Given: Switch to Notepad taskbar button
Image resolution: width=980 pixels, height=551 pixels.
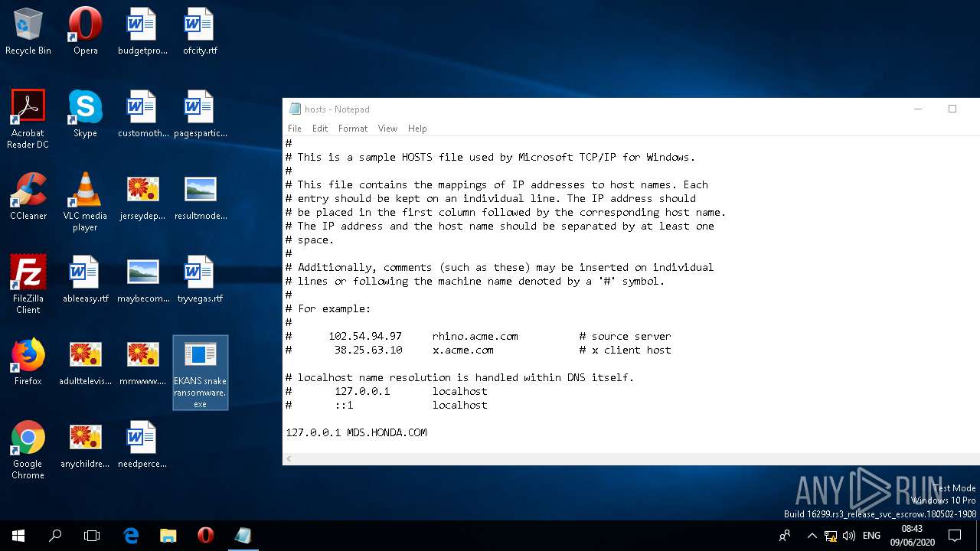Looking at the screenshot, I should coord(243,536).
